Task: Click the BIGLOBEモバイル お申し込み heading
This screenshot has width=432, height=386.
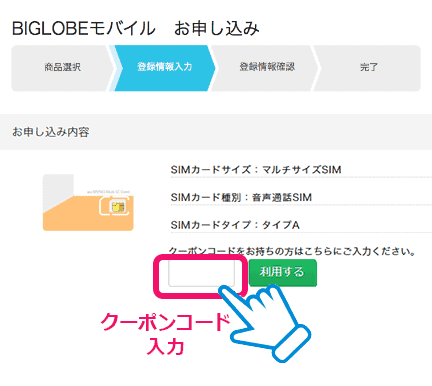Action: (135, 29)
